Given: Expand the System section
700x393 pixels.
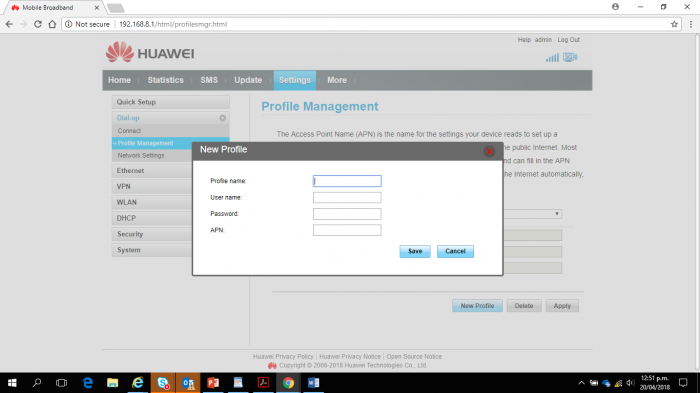Looking at the screenshot, I should (152, 250).
